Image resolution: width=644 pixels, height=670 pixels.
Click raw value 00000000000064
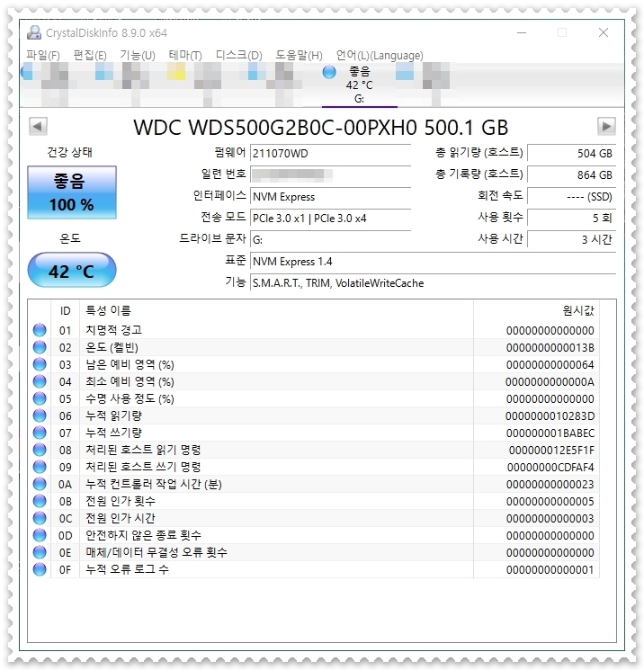(x=550, y=365)
